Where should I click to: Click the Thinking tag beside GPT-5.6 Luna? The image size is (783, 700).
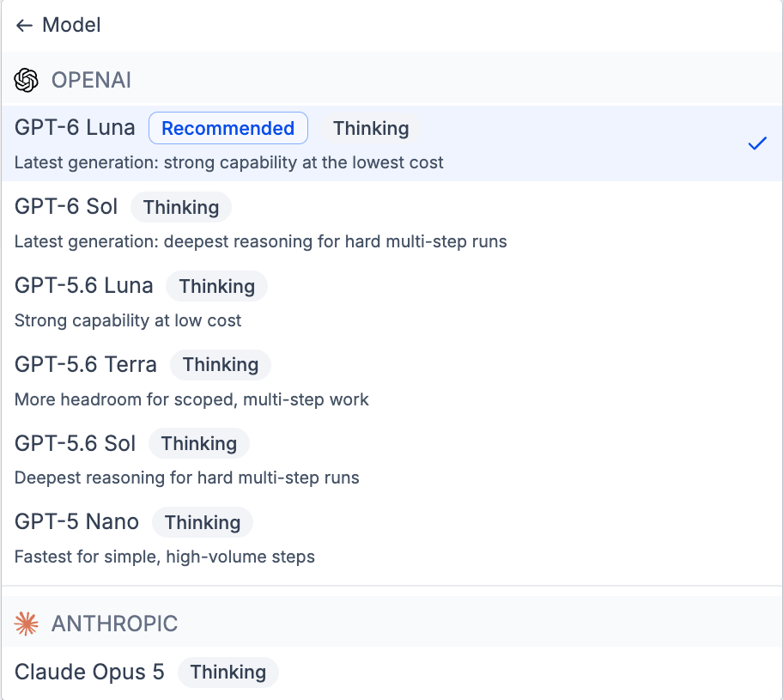point(216,286)
